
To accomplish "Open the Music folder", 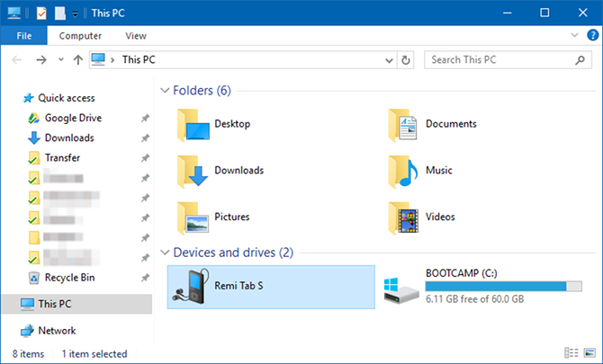I will (x=420, y=171).
